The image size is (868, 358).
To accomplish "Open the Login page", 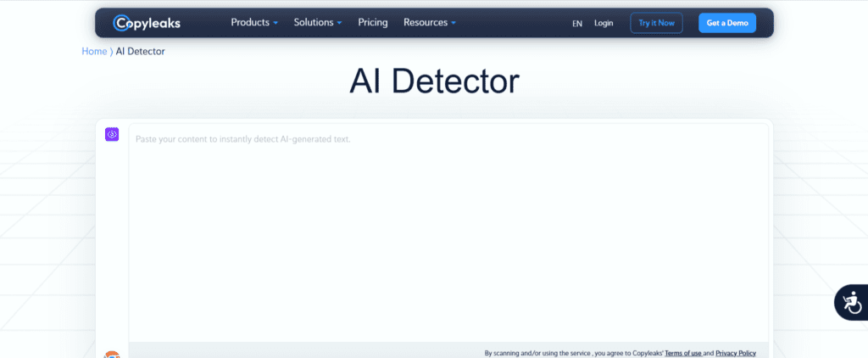I will [604, 23].
